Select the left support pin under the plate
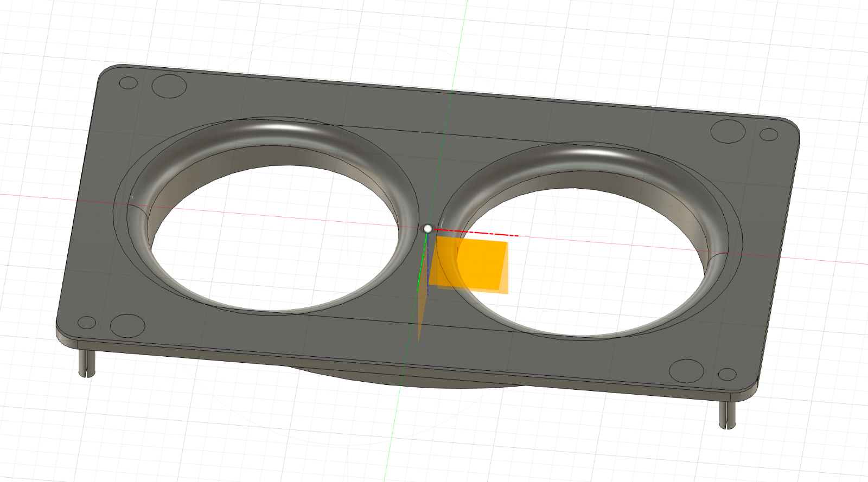 tap(87, 362)
